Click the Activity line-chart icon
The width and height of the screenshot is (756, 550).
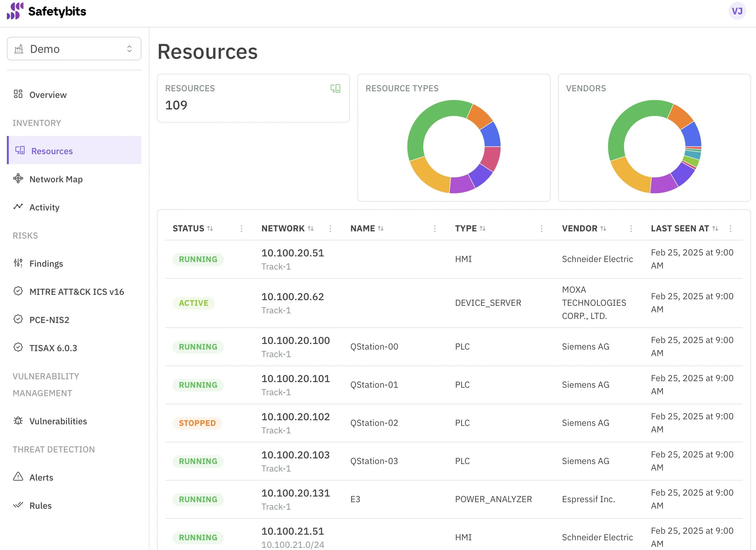click(18, 207)
